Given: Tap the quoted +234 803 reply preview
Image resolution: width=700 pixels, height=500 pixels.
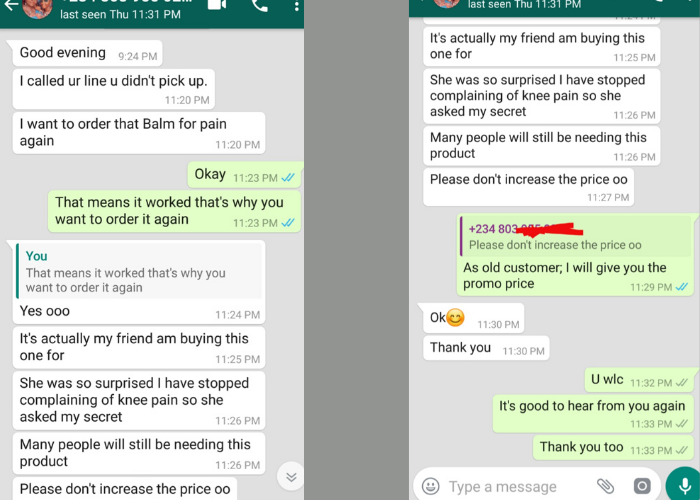Looking at the screenshot, I should tap(576, 237).
